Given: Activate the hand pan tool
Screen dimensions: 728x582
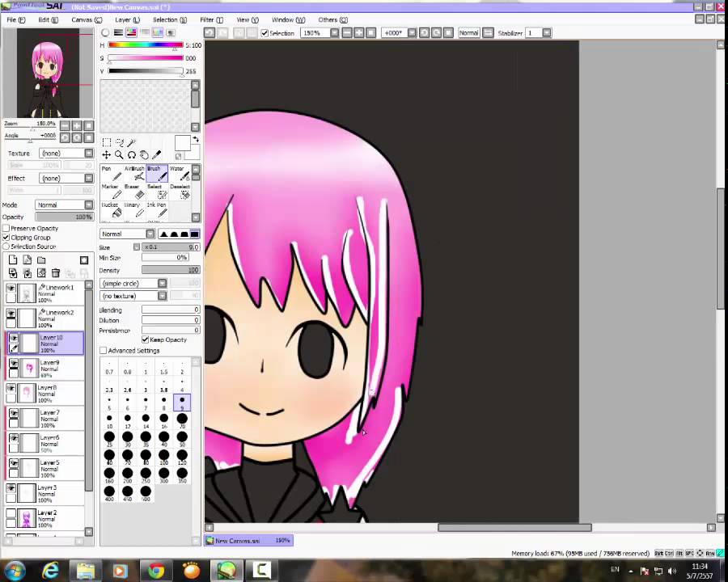Looking at the screenshot, I should click(145, 155).
